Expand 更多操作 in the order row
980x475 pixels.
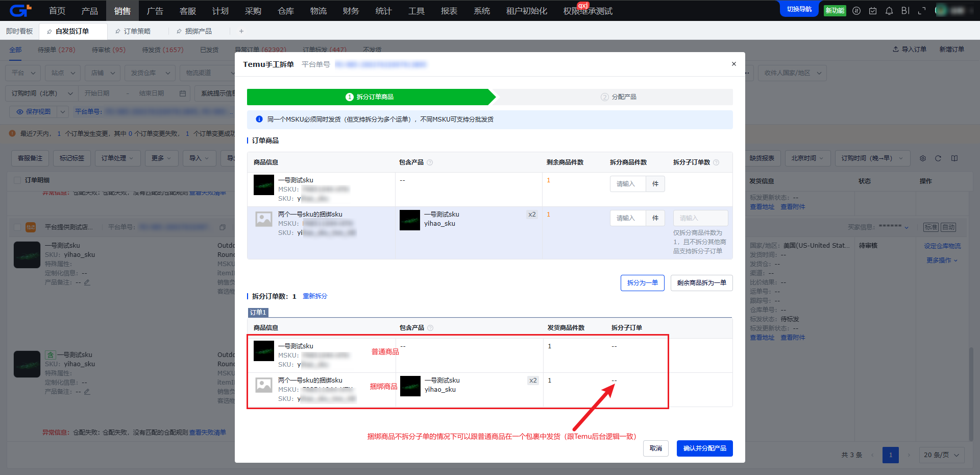click(x=942, y=260)
